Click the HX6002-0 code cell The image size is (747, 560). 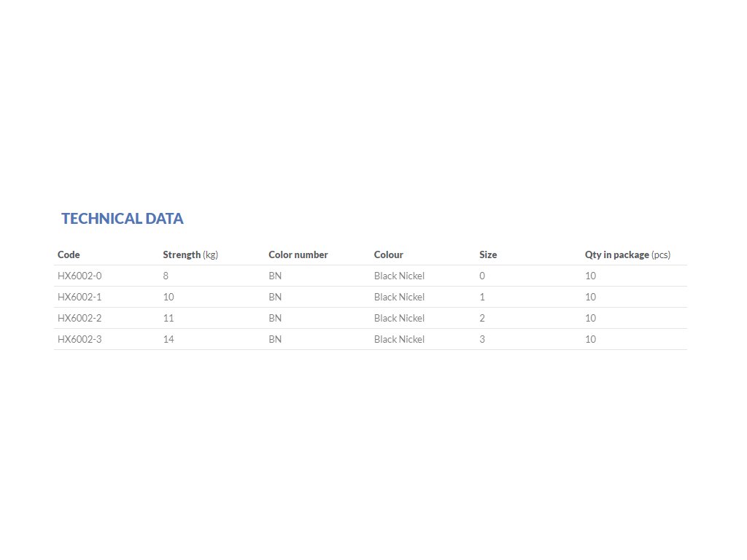point(80,276)
